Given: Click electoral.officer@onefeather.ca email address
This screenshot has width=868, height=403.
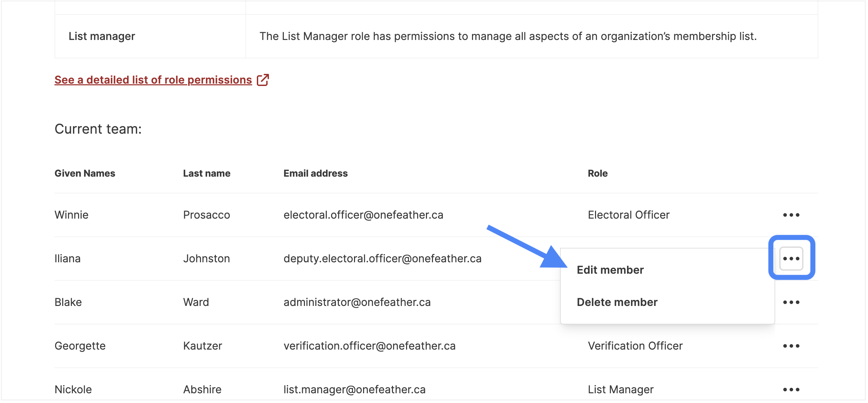Looking at the screenshot, I should tap(363, 215).
